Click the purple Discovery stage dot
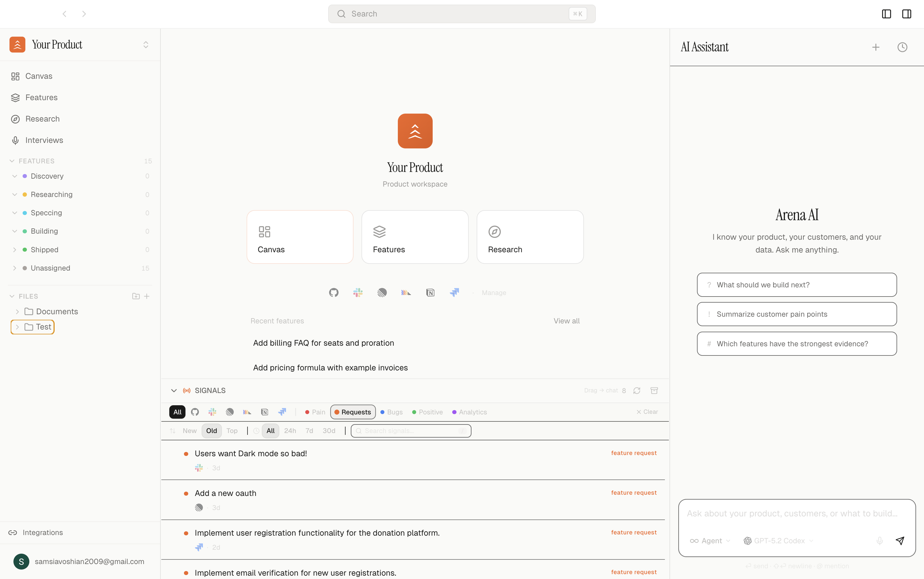 [x=24, y=176]
